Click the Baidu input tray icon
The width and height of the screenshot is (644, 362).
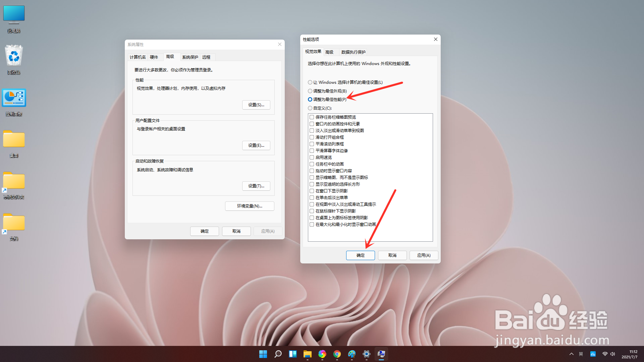pos(593,354)
